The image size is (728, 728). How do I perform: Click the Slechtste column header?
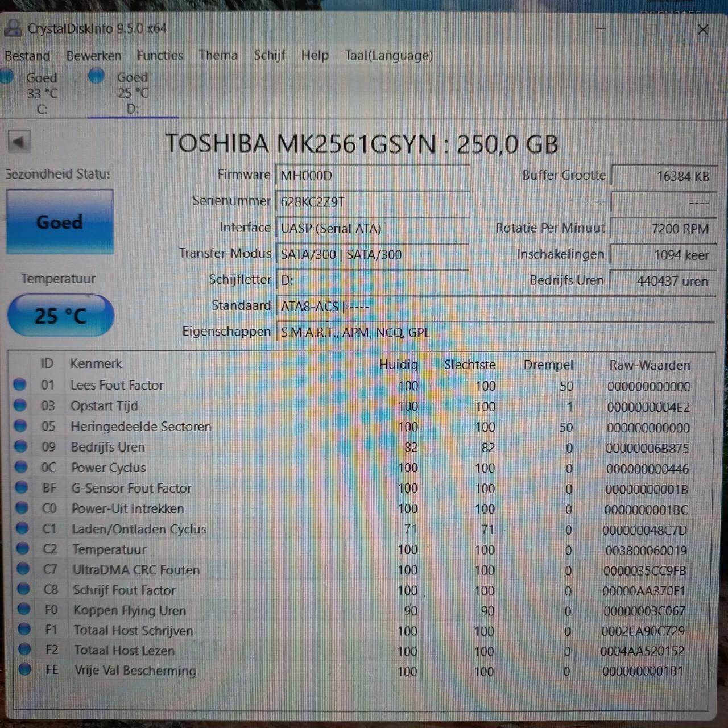click(470, 365)
